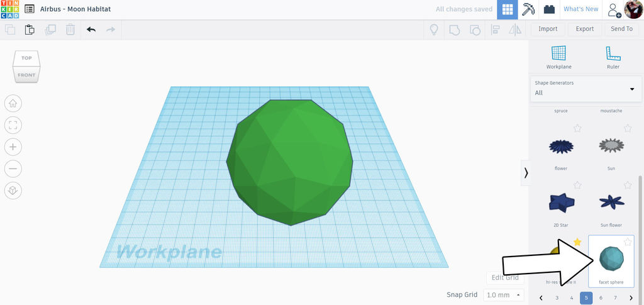Open the Align tool
644x305 pixels.
coord(496,30)
